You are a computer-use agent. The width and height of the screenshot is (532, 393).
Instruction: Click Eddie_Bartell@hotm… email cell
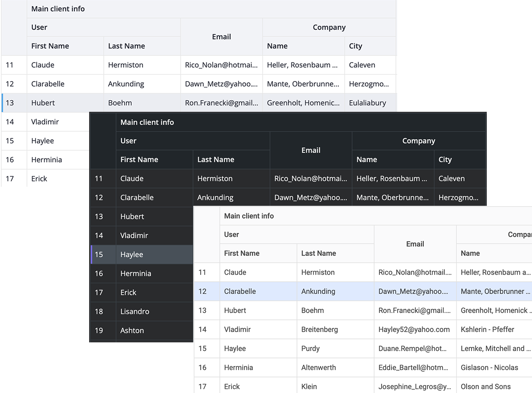414,368
